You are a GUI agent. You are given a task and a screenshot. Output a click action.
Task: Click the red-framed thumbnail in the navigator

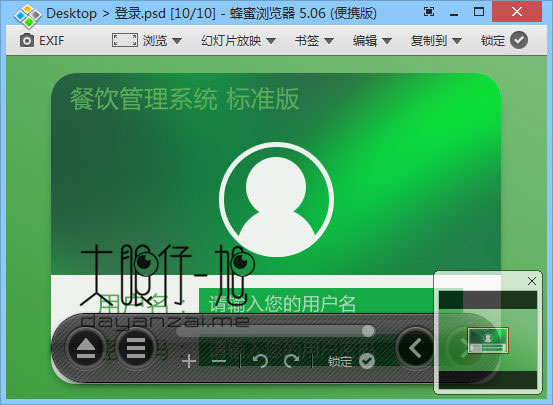pos(488,340)
